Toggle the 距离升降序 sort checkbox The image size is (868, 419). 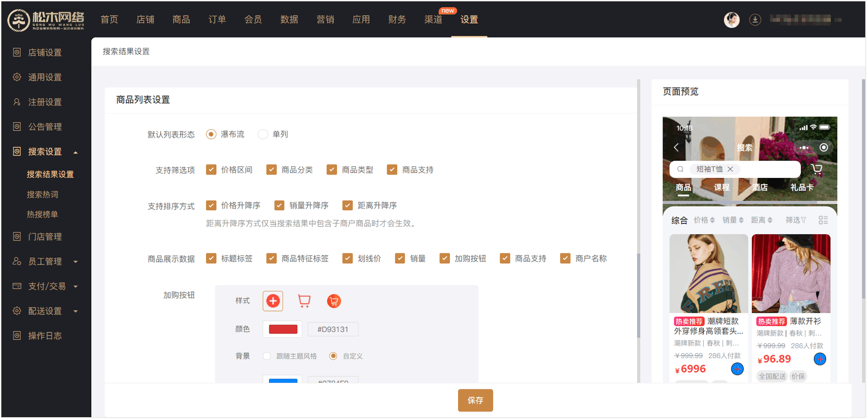click(x=347, y=206)
